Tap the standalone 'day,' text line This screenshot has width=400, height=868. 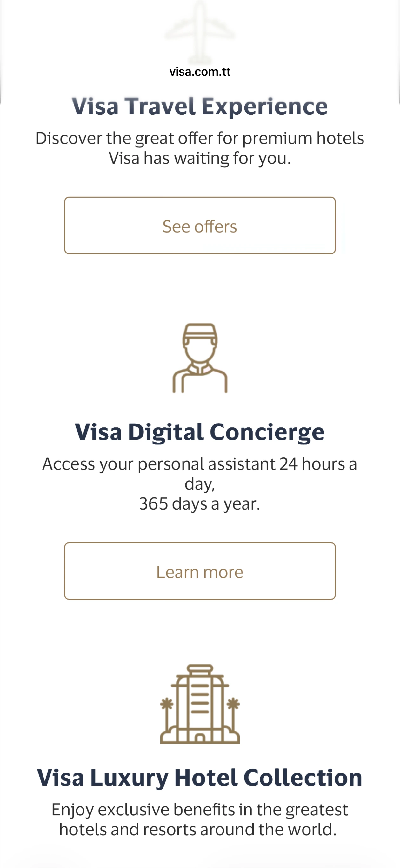(x=200, y=484)
